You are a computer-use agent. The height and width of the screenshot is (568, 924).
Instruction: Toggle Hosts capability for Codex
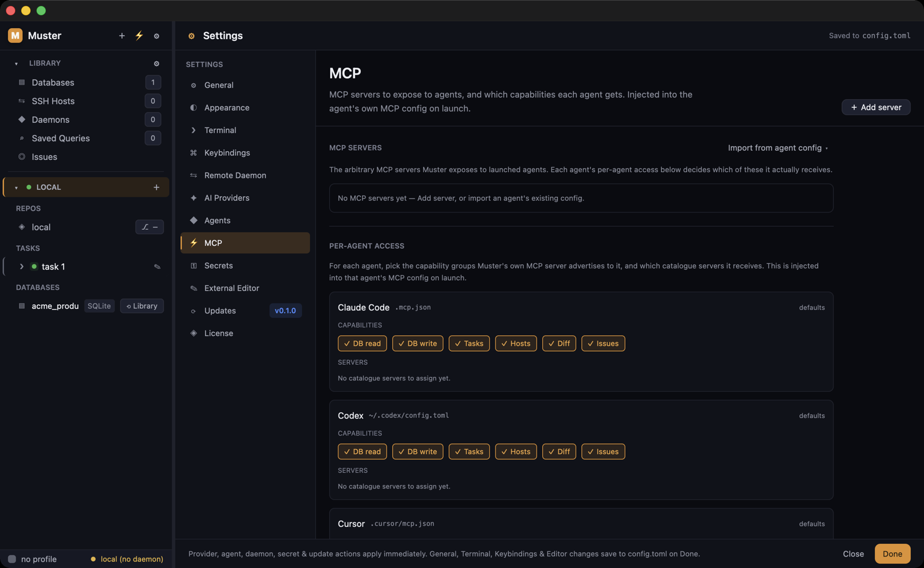click(516, 451)
